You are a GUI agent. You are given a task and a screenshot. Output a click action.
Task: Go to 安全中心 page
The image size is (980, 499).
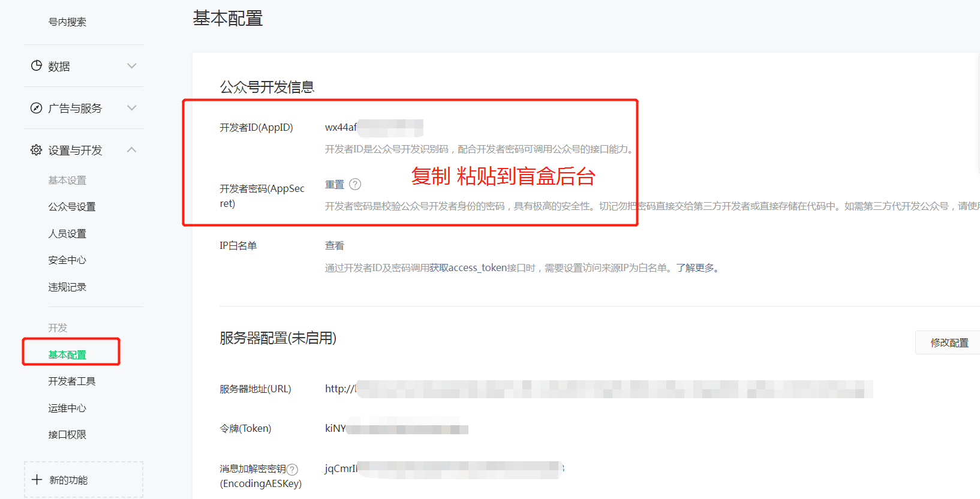[x=67, y=260]
